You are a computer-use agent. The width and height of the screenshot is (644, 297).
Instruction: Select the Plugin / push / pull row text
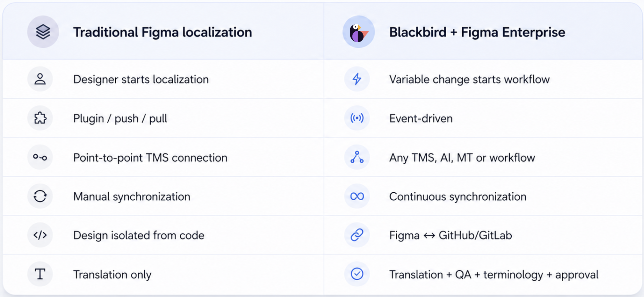click(x=120, y=119)
